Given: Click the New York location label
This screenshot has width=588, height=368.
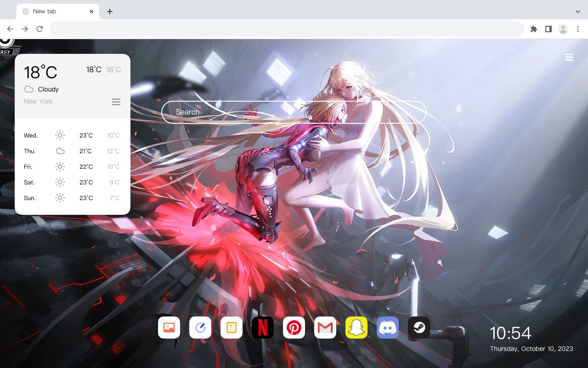Looking at the screenshot, I should pyautogui.click(x=38, y=101).
